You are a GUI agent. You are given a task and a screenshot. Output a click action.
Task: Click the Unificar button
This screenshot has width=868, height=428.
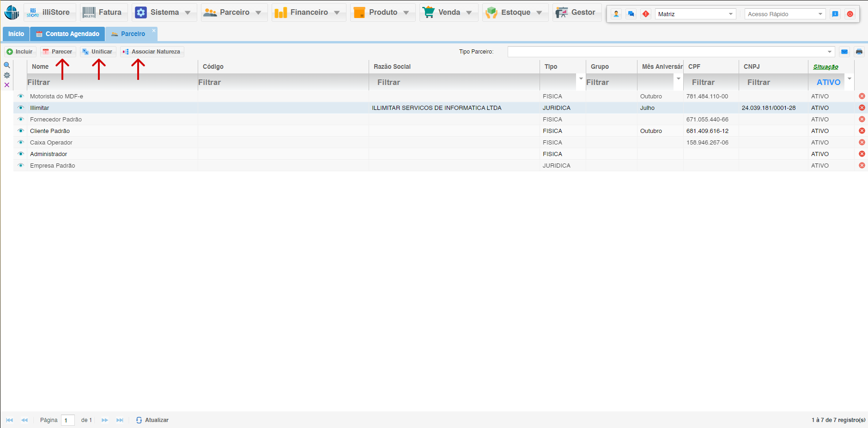(x=97, y=52)
